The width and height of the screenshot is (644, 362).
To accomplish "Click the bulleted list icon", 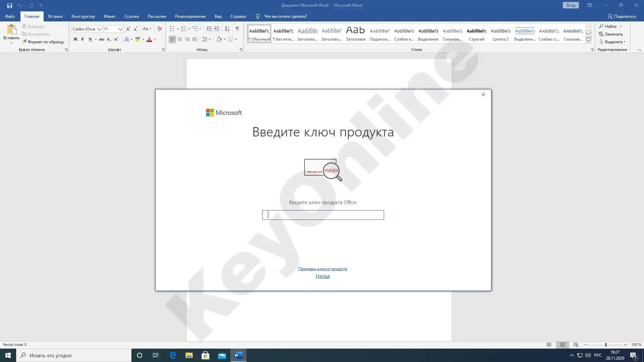I will 172,29.
